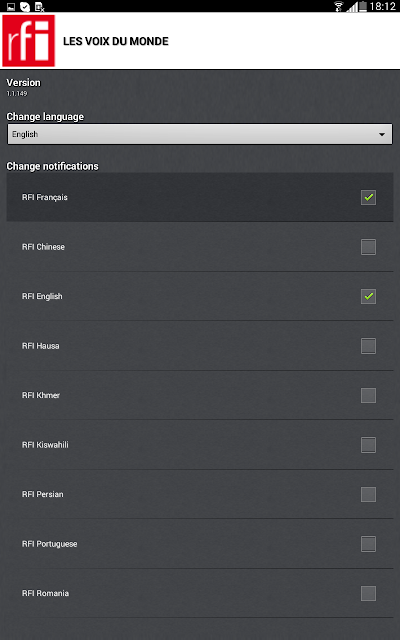This screenshot has height=640, width=400.
Task: Tap the checkmark badge notification icon
Action: pyautogui.click(x=25, y=6)
